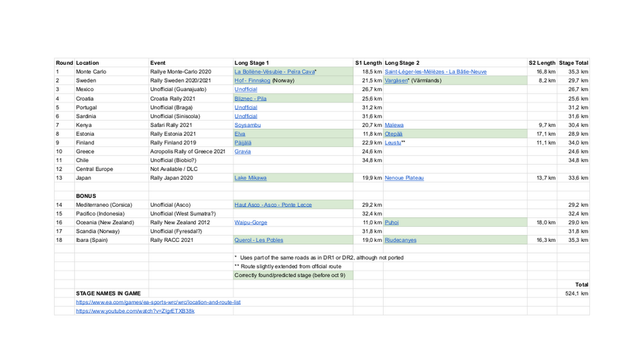Open the youtube.com watch URL

click(135, 311)
